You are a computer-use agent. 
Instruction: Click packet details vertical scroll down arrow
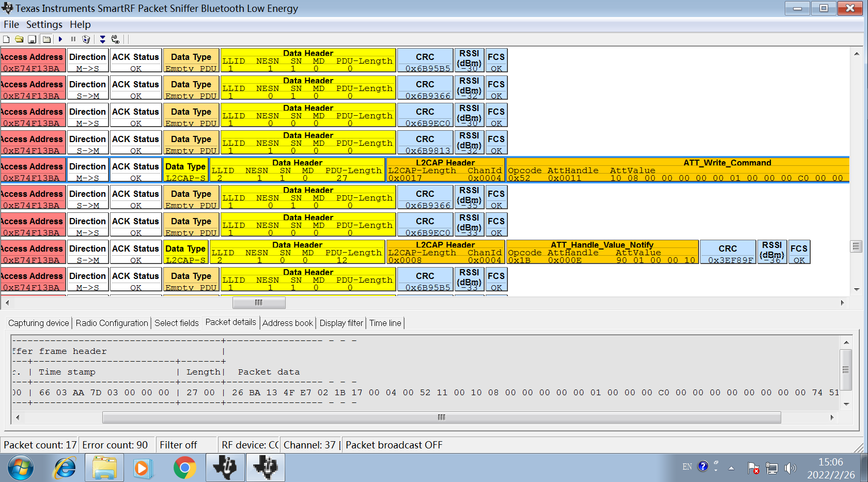pyautogui.click(x=846, y=404)
